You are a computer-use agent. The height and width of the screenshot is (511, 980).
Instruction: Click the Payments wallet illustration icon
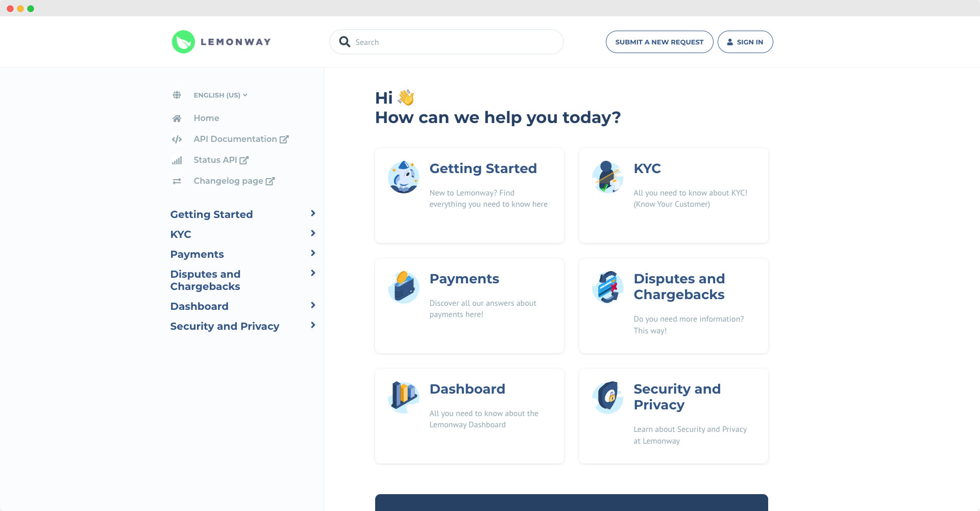pyautogui.click(x=404, y=287)
